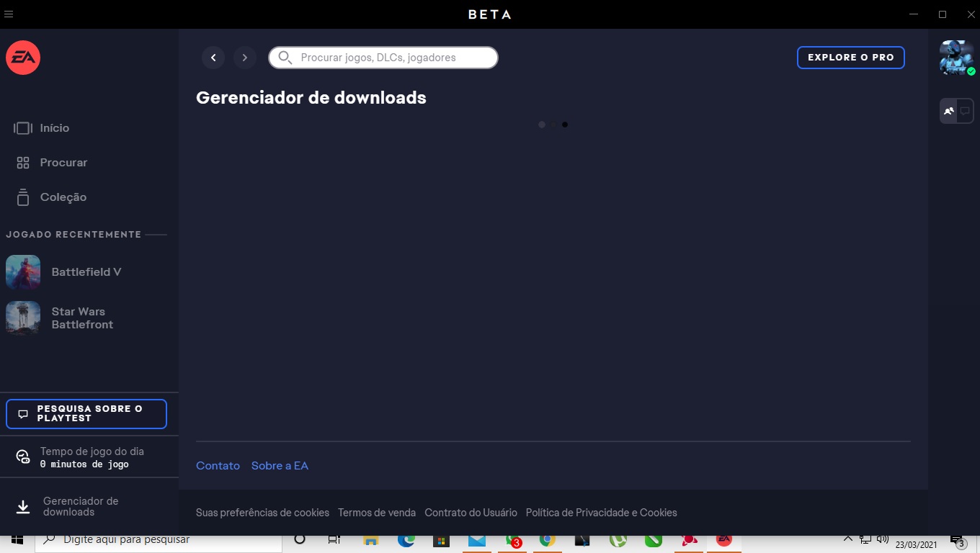980x553 pixels.
Task: Click the Pesquisa sobre o Playtest button
Action: click(x=86, y=414)
